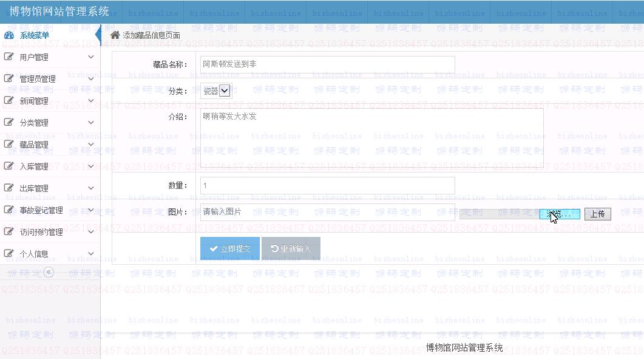Click the edit icon next to 入库管理

[x=8, y=166]
